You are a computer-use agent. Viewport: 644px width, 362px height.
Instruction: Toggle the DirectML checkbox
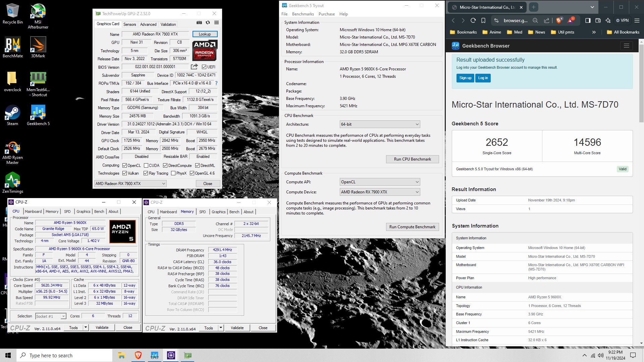coord(197,166)
